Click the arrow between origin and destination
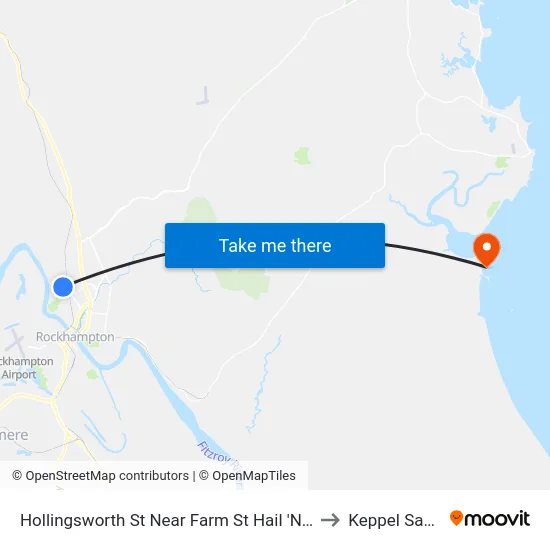 330,520
